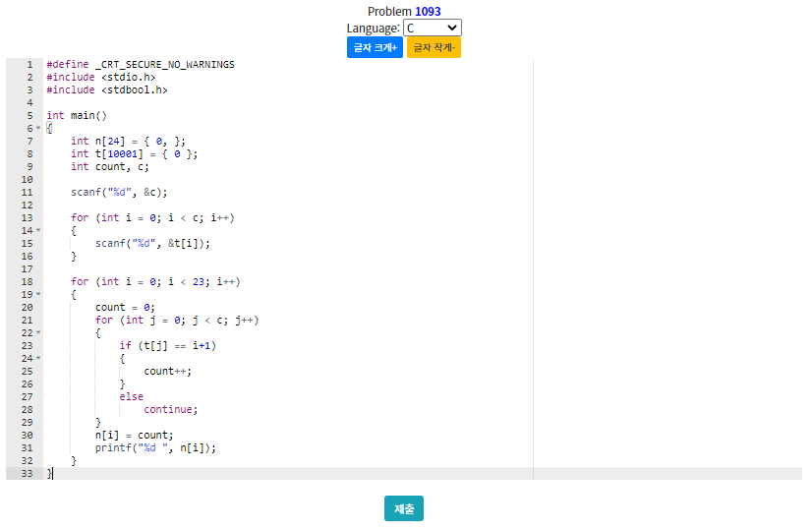Click the n[i] = count; line

134,436
